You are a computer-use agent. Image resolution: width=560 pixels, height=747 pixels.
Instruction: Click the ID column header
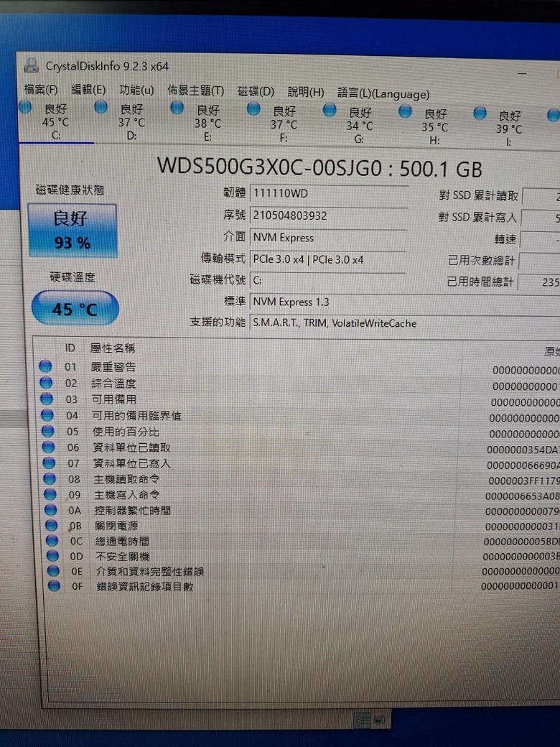click(x=70, y=348)
